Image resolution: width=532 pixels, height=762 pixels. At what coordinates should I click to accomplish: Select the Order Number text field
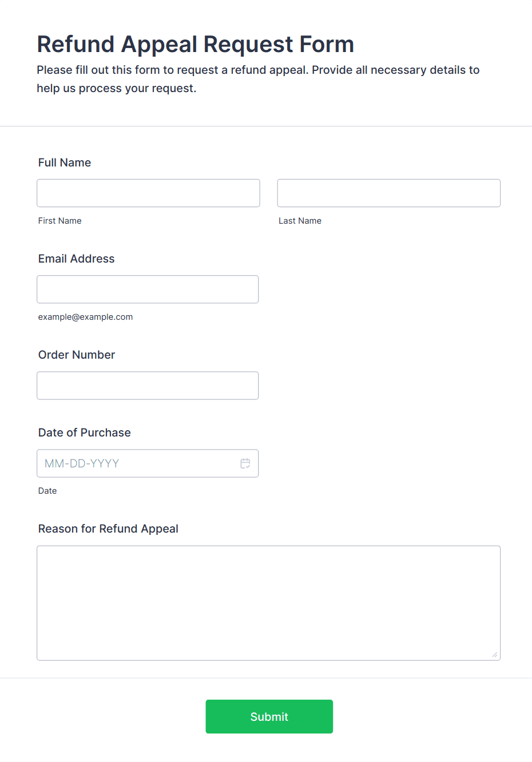[148, 386]
